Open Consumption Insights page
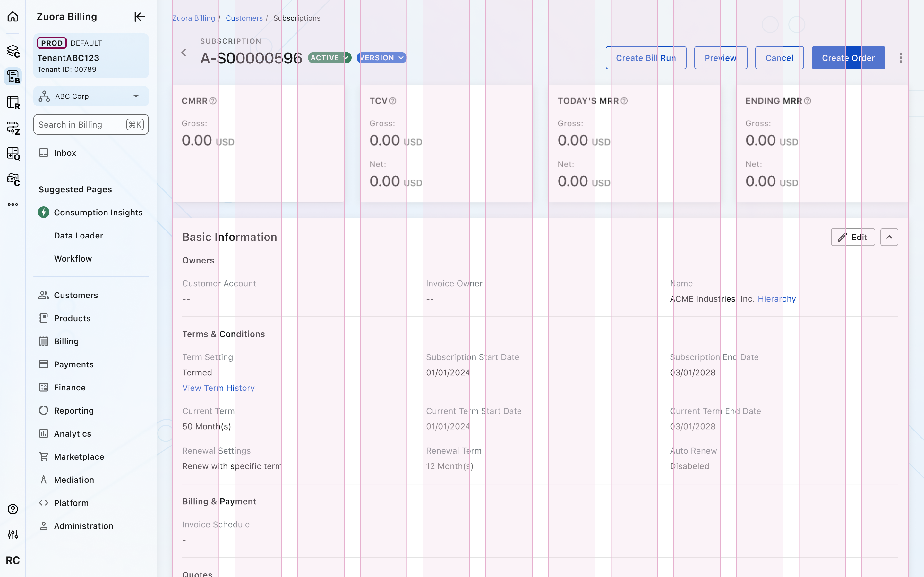Viewport: 924px width, 577px height. coord(98,213)
